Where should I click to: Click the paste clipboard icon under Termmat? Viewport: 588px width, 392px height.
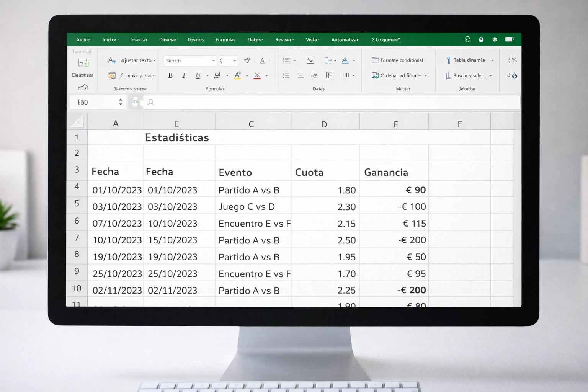pos(83,63)
